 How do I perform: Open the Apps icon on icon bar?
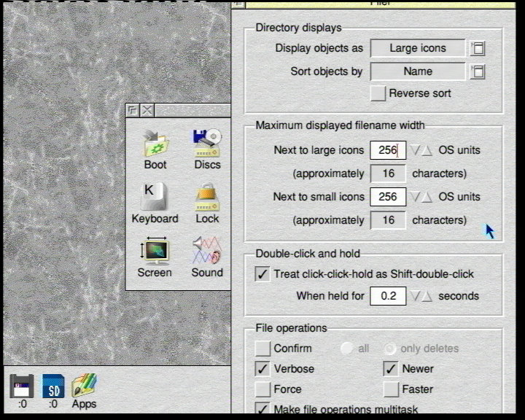pyautogui.click(x=84, y=391)
